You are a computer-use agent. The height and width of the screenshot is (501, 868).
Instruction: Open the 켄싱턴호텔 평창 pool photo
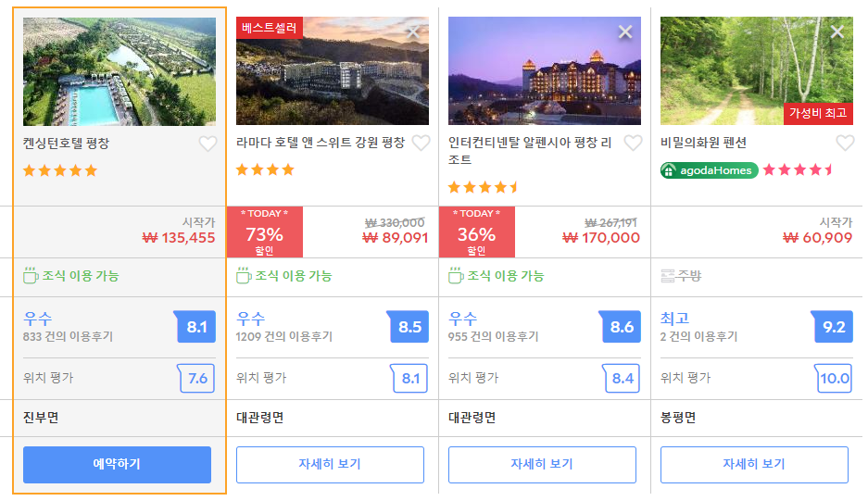tap(120, 71)
